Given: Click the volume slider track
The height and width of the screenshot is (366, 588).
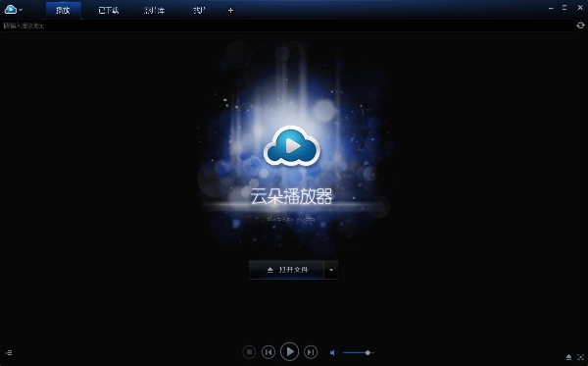Looking at the screenshot, I should 358,352.
